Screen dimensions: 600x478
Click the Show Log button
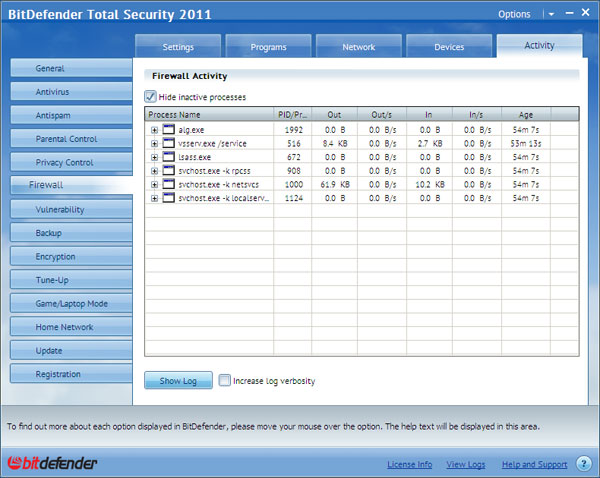click(178, 380)
